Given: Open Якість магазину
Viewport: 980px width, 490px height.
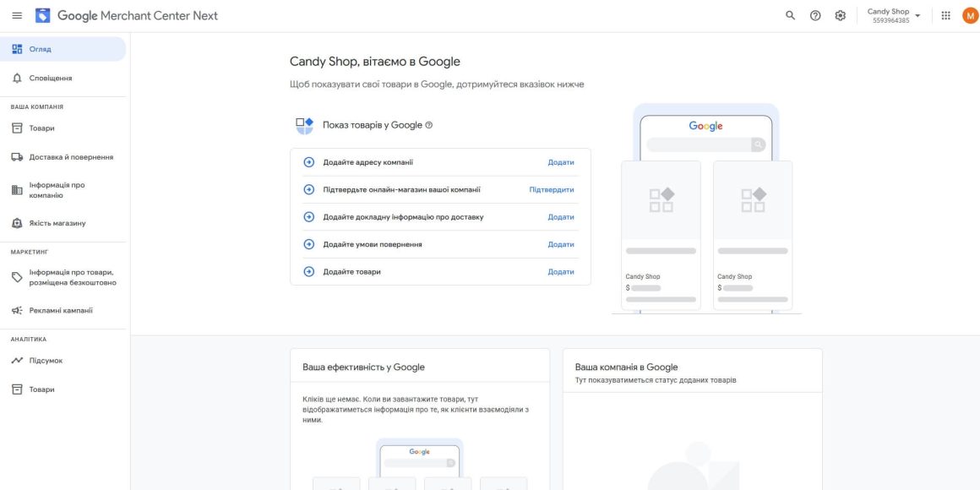Looking at the screenshot, I should click(63, 223).
